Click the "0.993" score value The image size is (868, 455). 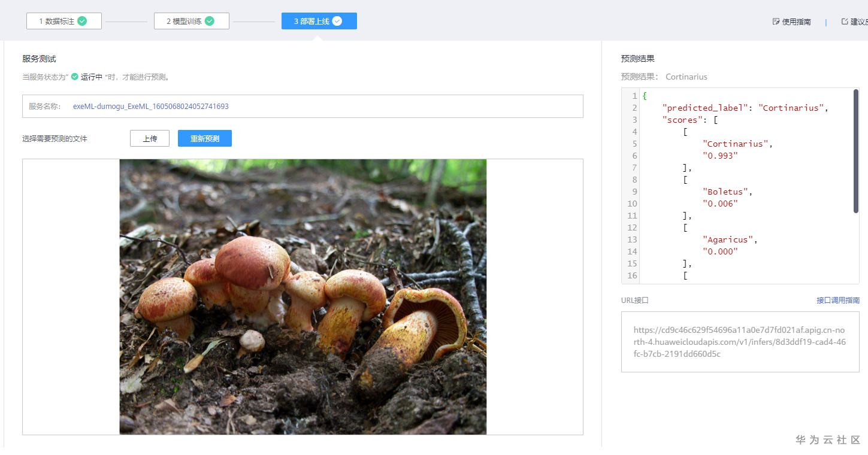(720, 156)
